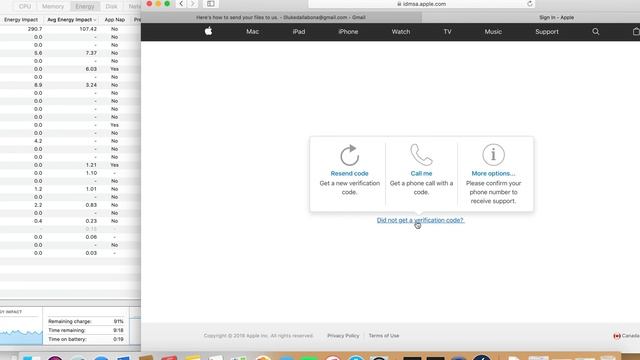Open the Support section in Apple navigation
640x360 pixels.
click(x=547, y=31)
